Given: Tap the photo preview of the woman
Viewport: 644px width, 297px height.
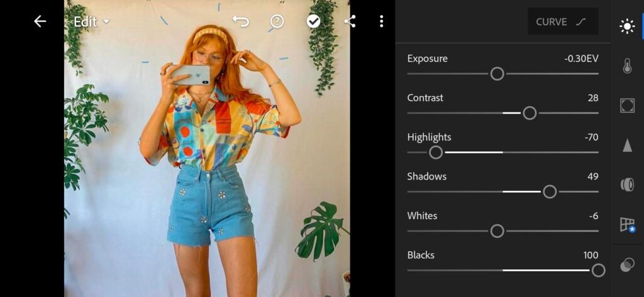Looking at the screenshot, I should (x=207, y=148).
